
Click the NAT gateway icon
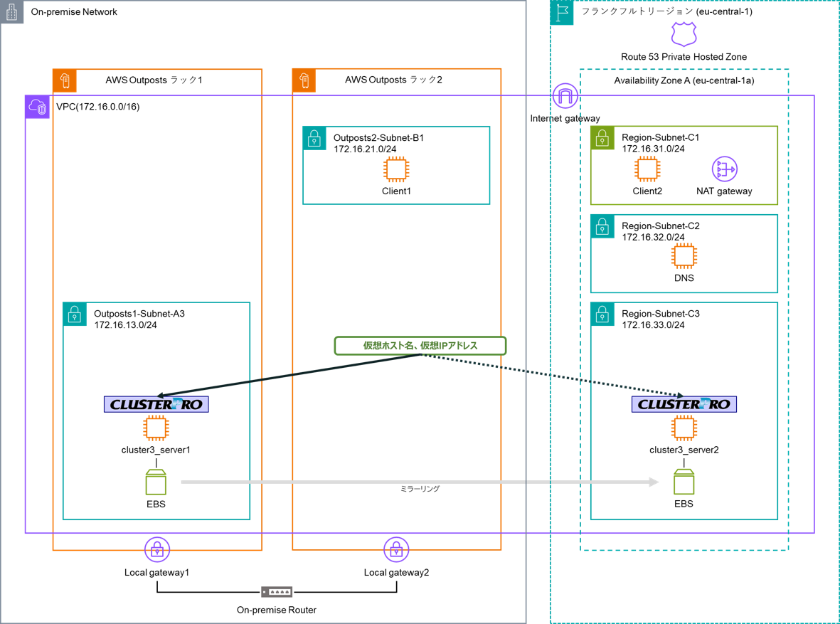coord(724,169)
